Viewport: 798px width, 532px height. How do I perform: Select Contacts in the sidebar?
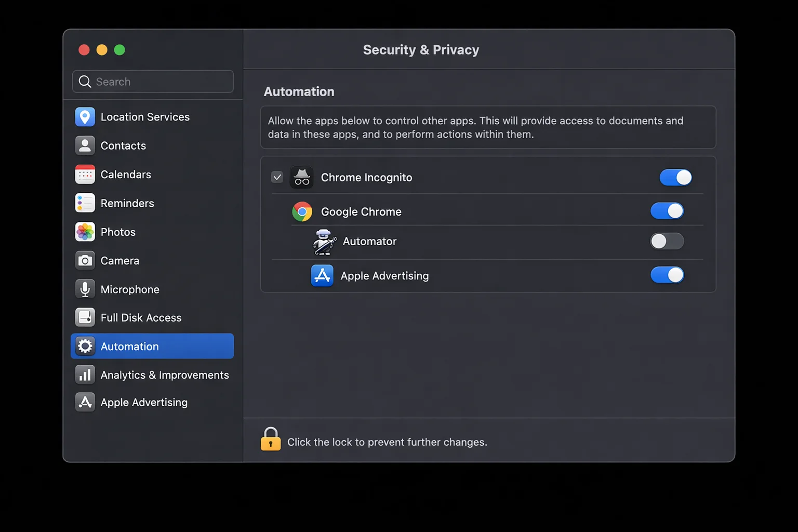pos(152,145)
